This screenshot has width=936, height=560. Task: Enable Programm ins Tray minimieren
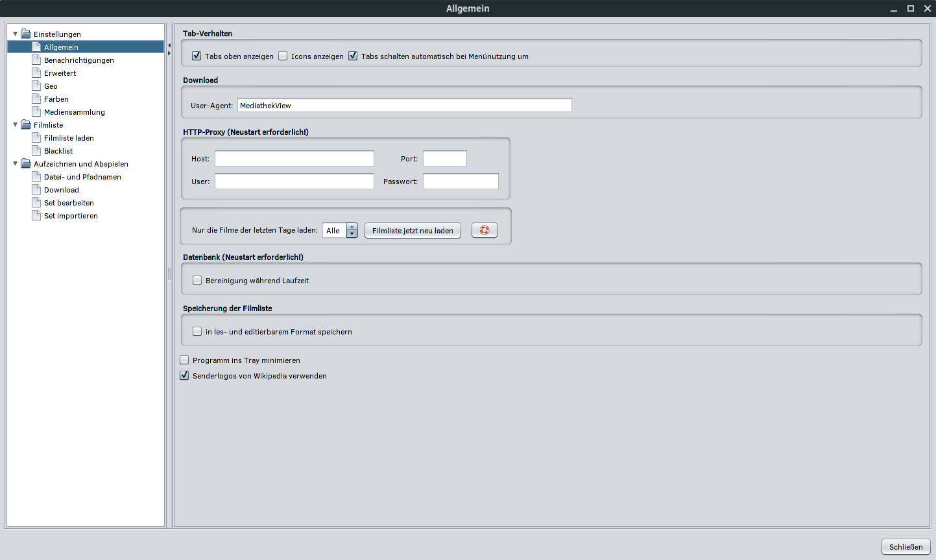point(185,360)
